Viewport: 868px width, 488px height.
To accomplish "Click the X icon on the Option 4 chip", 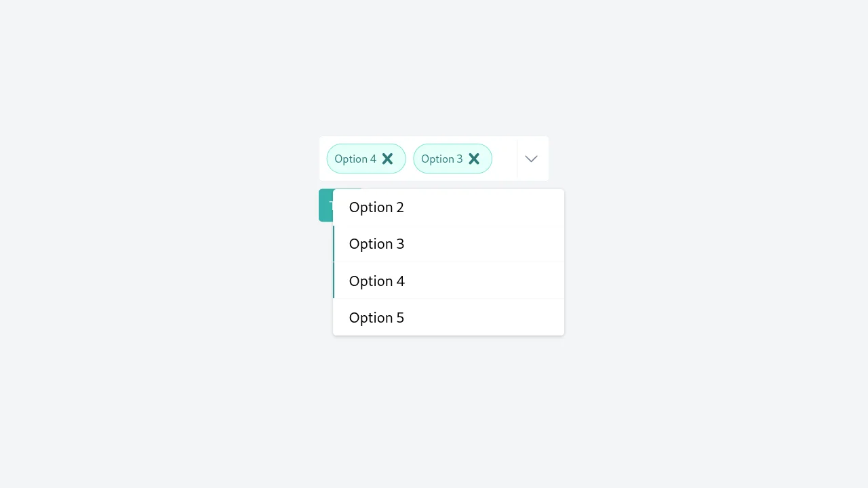I will pos(387,159).
